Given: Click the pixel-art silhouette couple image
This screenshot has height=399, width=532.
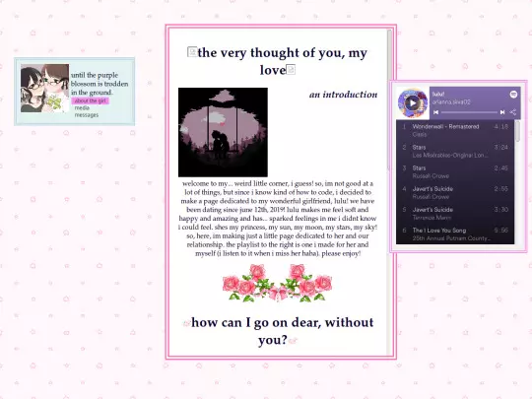Looking at the screenshot, I should pos(223,132).
